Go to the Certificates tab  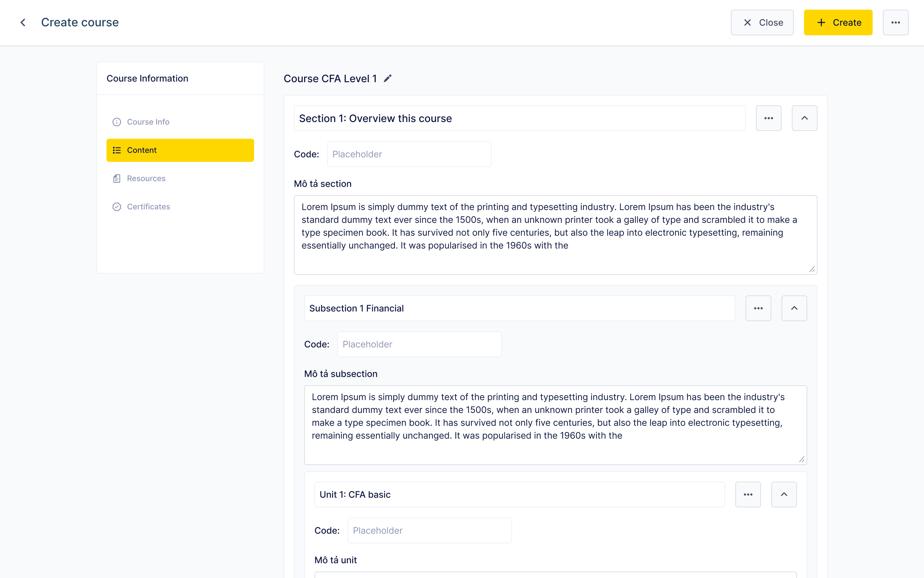pos(180,207)
